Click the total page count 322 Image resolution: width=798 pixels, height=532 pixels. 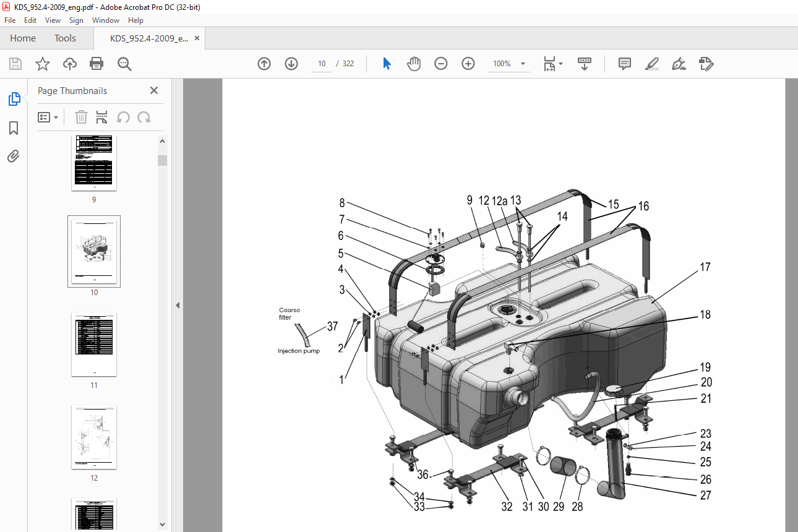coord(348,64)
